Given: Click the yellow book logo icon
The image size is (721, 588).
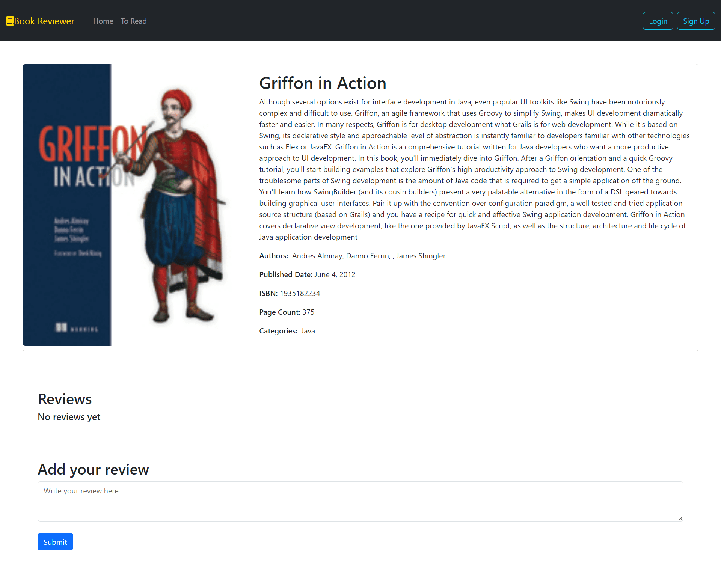Looking at the screenshot, I should pos(10,21).
